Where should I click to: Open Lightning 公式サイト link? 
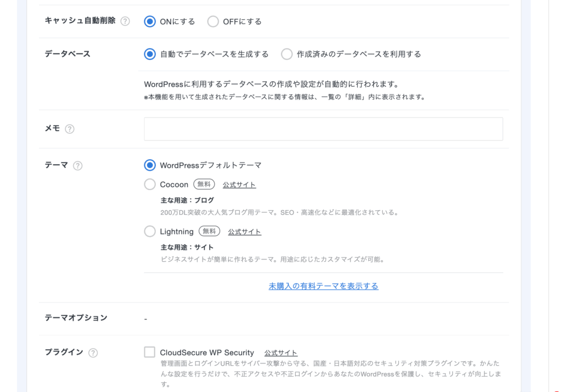(x=245, y=232)
